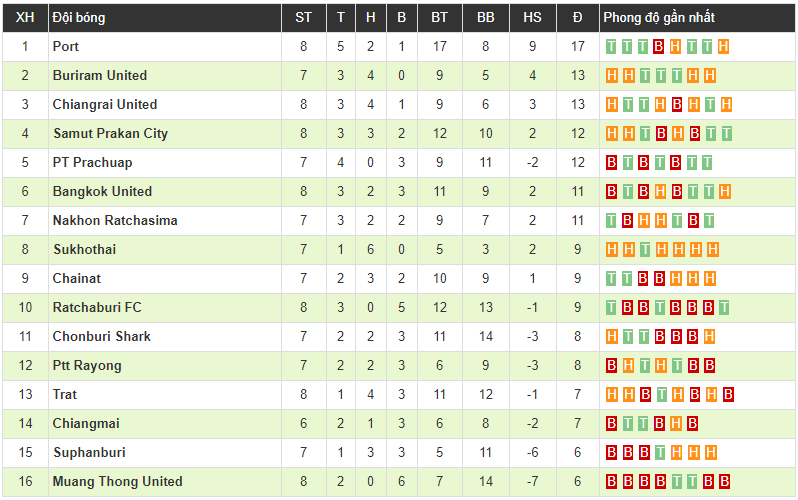Click the Phong độ gần nhất column header

click(x=658, y=17)
